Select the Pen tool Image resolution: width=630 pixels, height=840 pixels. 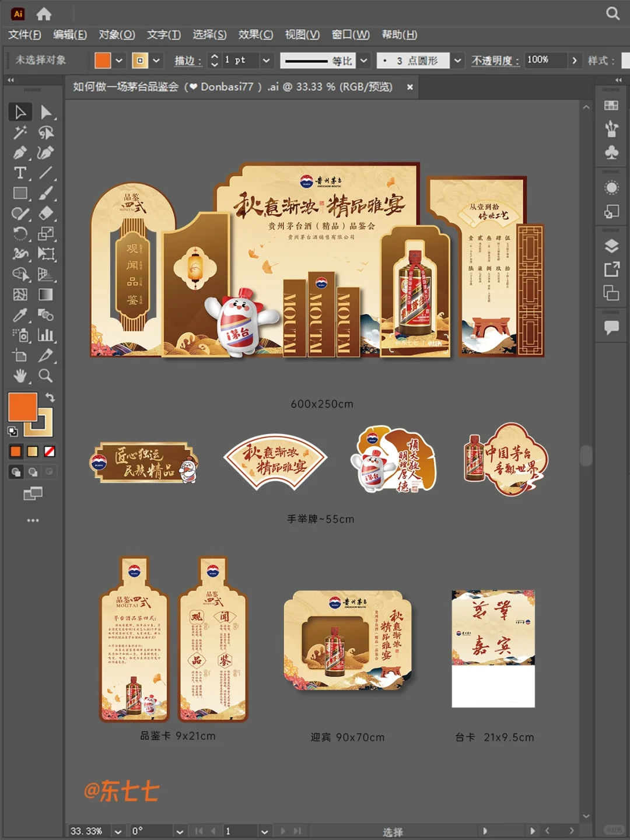(20, 153)
